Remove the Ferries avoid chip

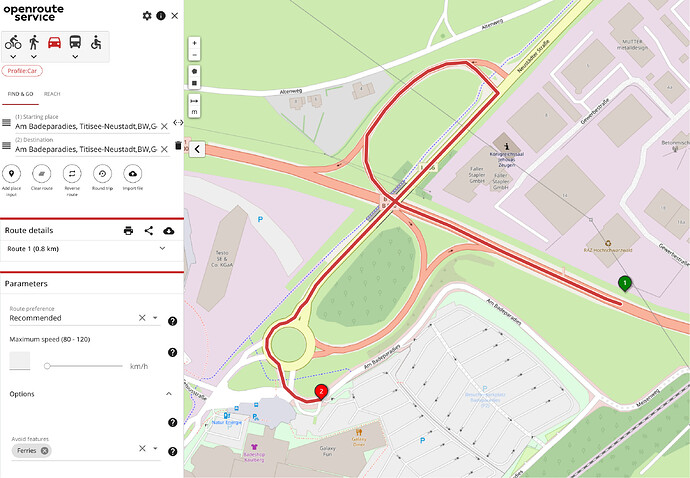[44, 451]
